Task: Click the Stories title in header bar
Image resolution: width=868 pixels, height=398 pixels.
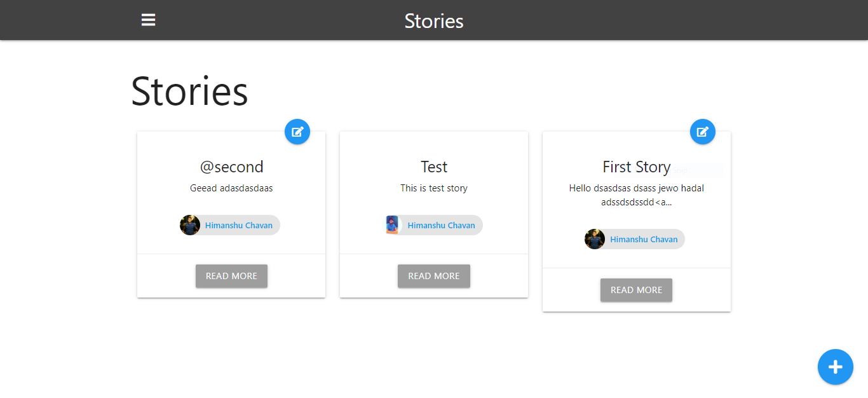Action: click(434, 21)
